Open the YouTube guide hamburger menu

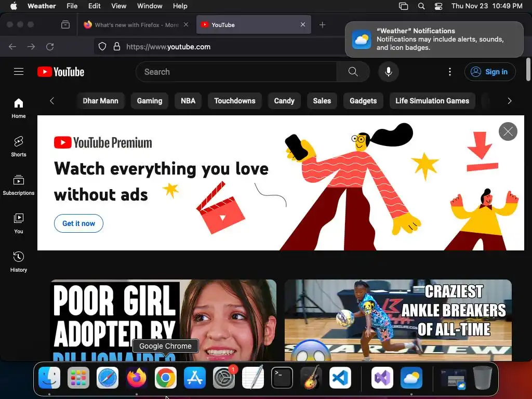19,72
